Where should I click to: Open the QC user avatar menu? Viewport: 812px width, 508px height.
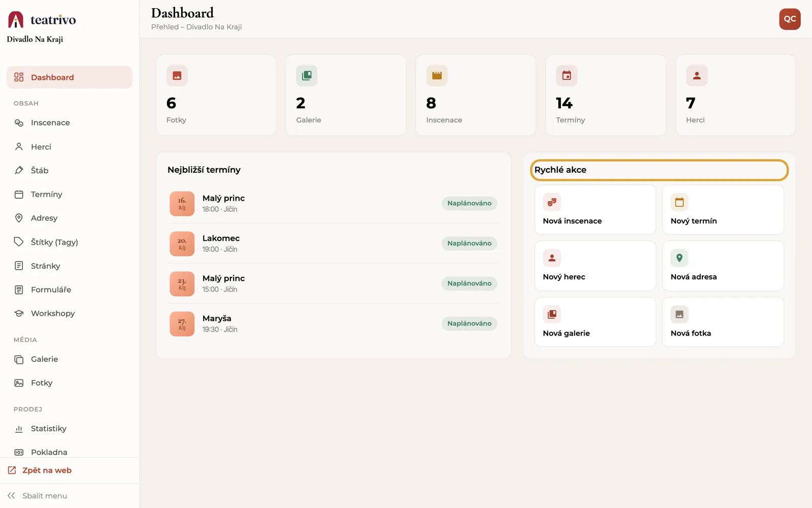coord(790,19)
